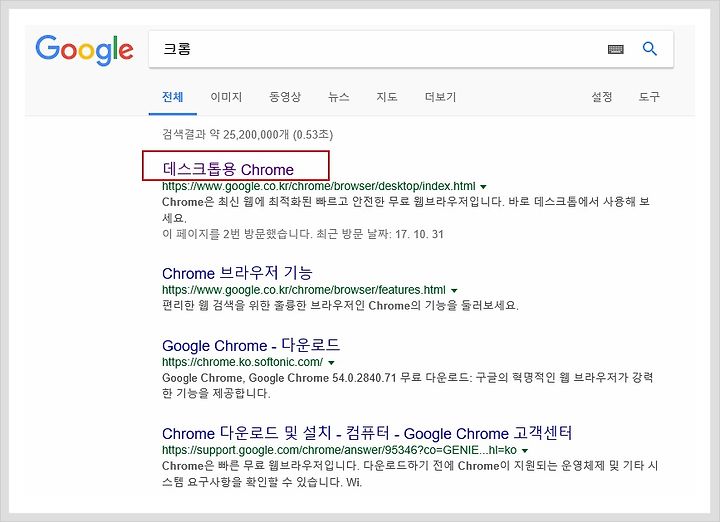Open the 뉴스 tab
Screen dimensions: 720x522
(338, 97)
